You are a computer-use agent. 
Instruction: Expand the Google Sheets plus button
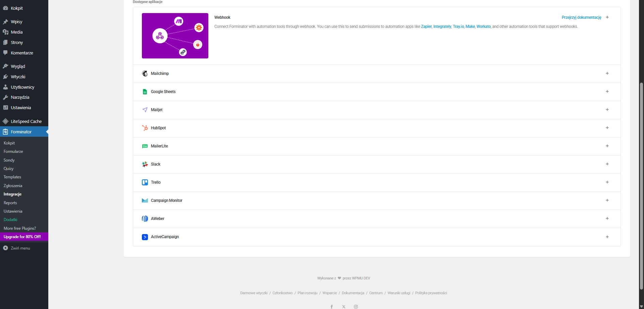pos(607,91)
